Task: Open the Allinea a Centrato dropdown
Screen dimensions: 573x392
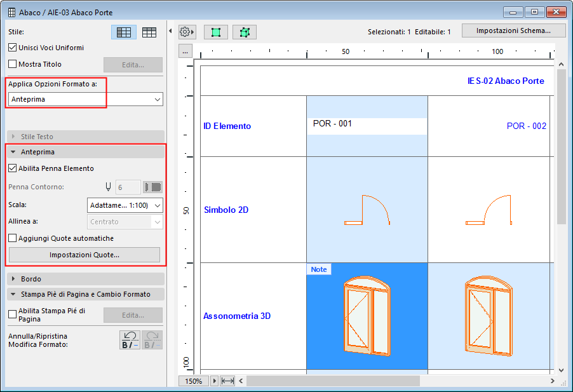Action: [125, 222]
